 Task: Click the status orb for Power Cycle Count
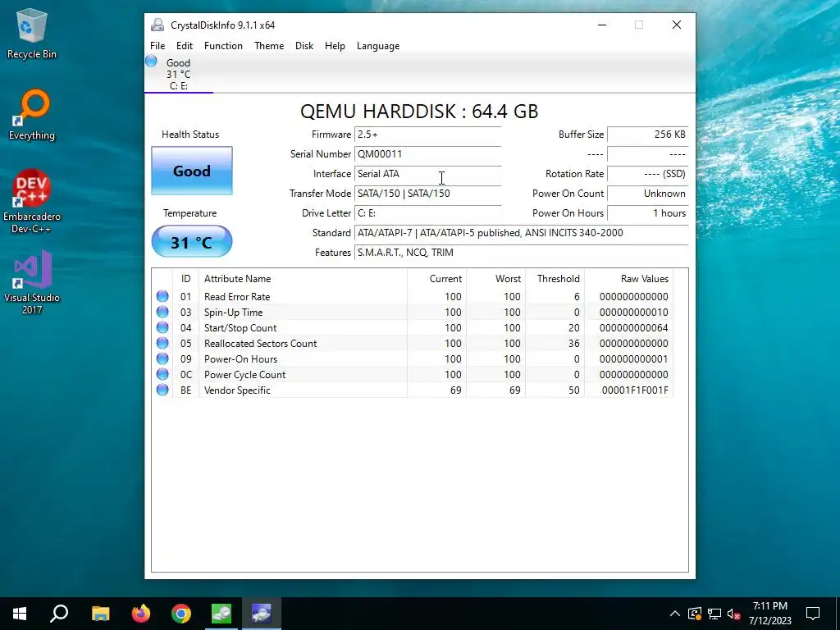pos(162,374)
